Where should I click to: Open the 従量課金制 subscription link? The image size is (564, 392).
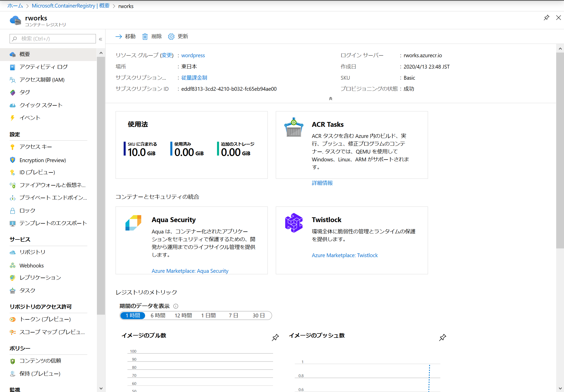194,78
